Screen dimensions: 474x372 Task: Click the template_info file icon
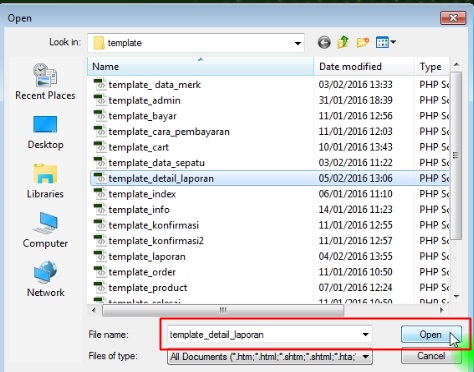99,209
